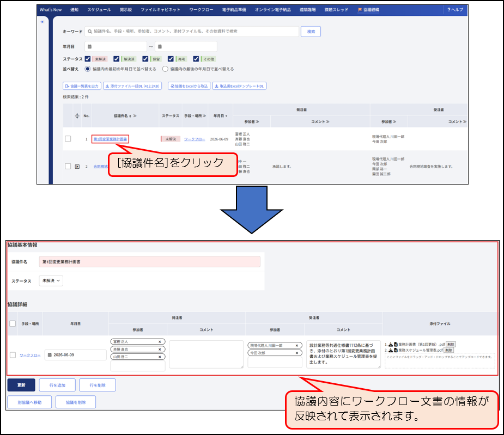Remove participant 山田 啓二 with x icon
The image size is (504, 435).
160,357
